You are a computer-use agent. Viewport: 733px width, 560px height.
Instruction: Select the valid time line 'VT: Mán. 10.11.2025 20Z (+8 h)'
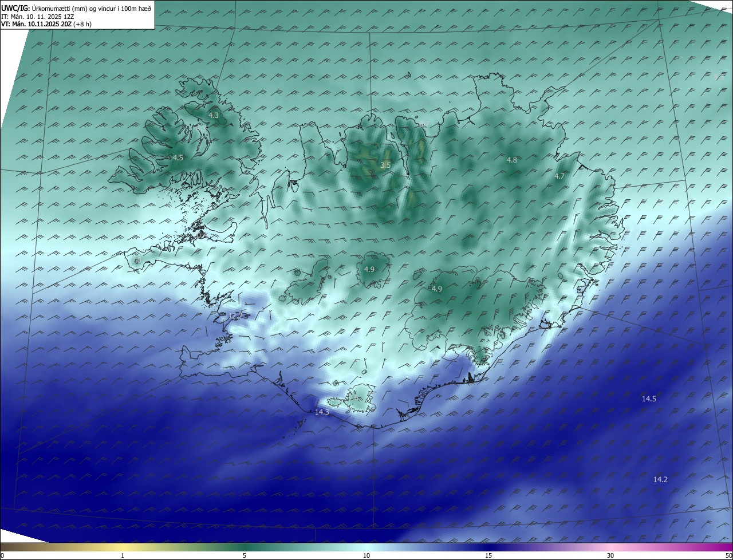point(46,24)
